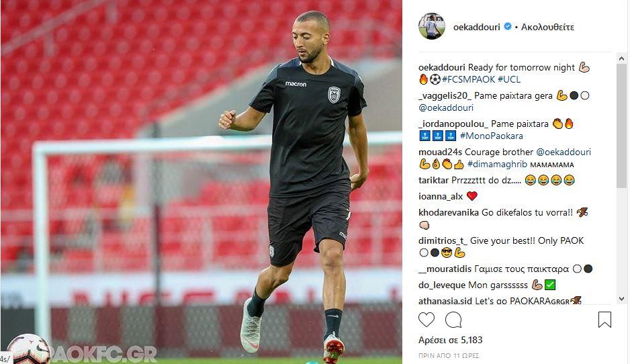Open the #MonoPaokara hashtag

point(492,136)
